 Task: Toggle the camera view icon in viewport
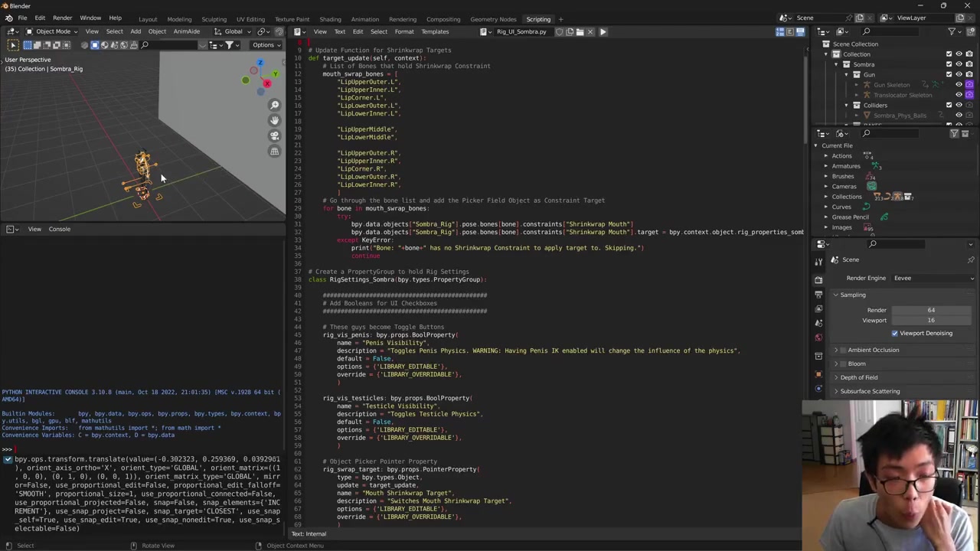275,135
